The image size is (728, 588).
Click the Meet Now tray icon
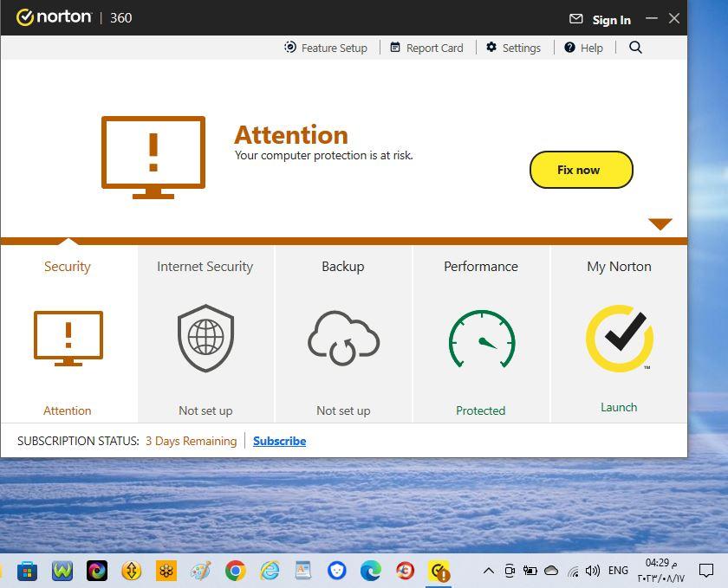tap(510, 571)
